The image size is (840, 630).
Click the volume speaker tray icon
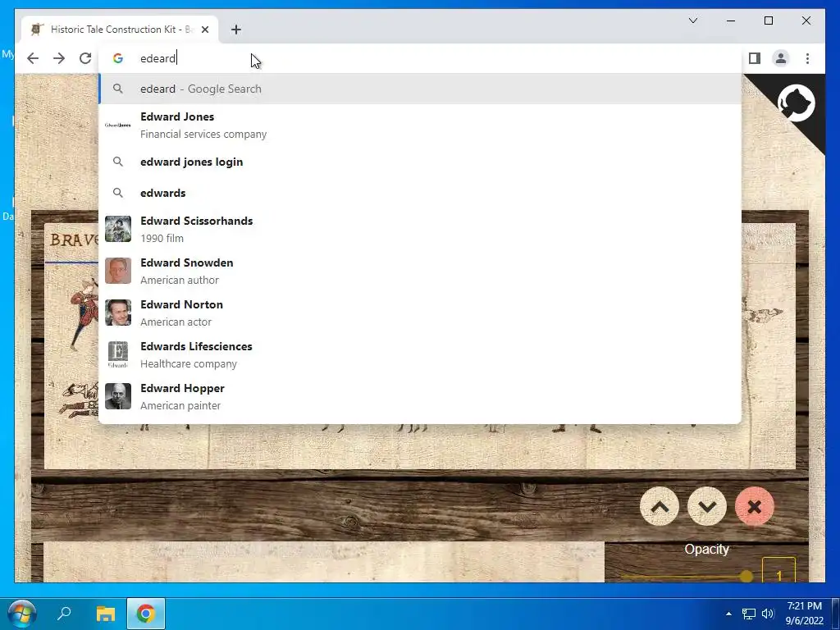768,614
